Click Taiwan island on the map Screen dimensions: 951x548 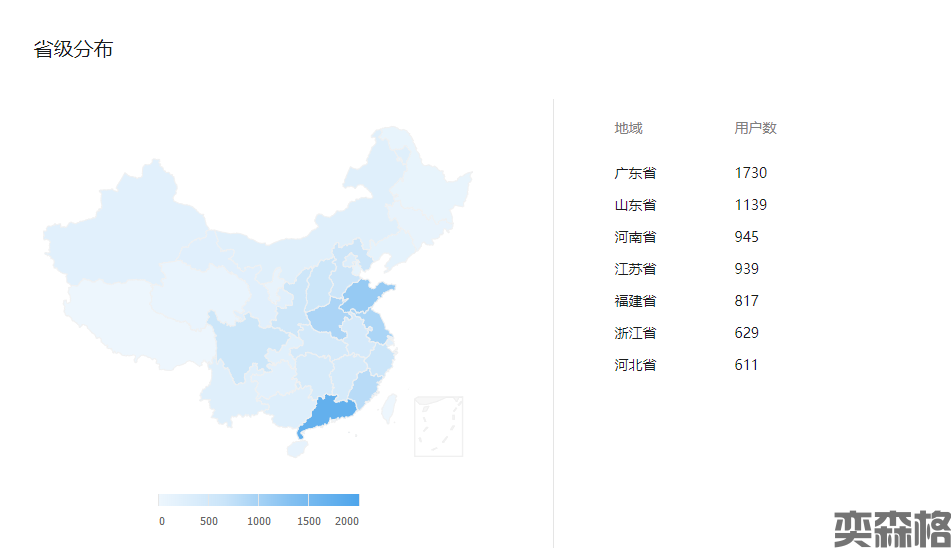391,408
